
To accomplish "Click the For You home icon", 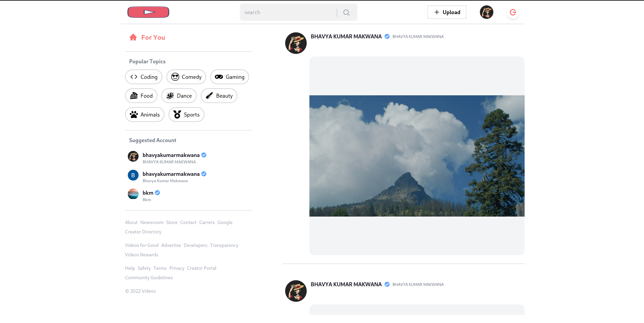I will click(x=133, y=37).
